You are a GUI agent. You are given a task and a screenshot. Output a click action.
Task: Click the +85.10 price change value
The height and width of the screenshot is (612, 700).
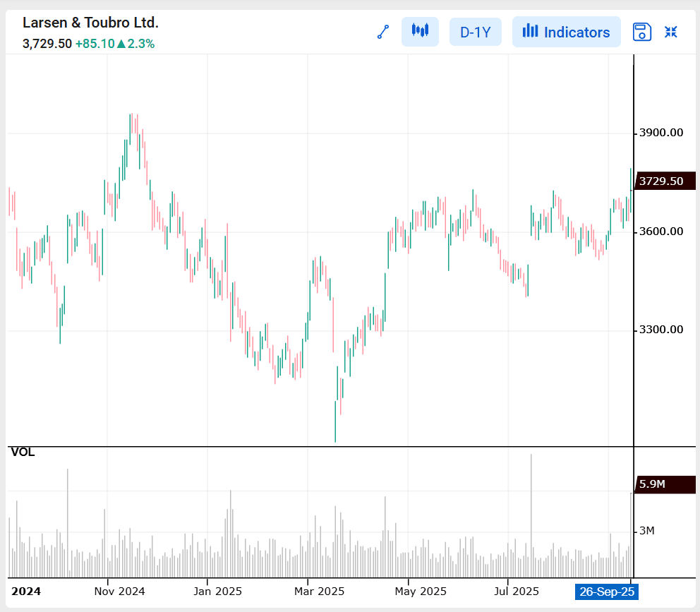click(95, 44)
